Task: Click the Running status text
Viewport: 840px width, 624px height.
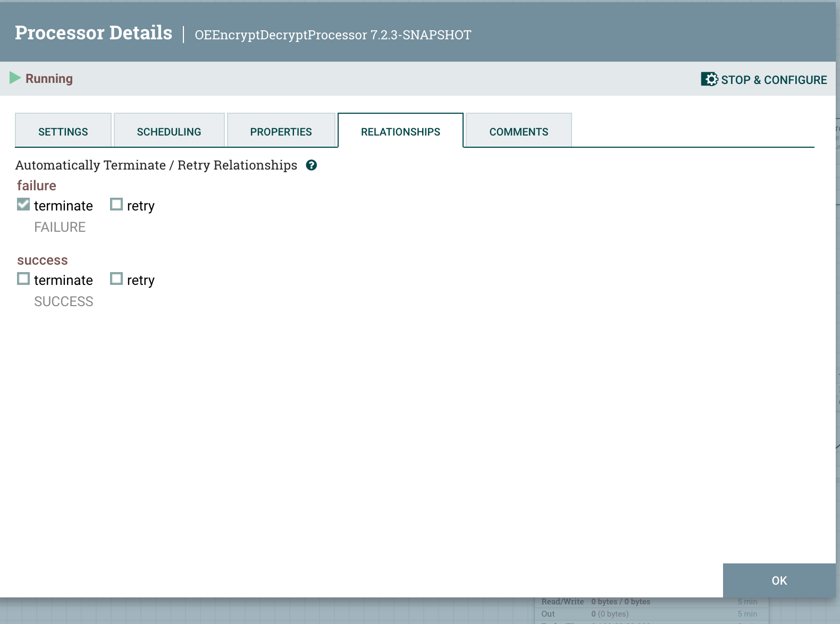Action: pyautogui.click(x=49, y=79)
